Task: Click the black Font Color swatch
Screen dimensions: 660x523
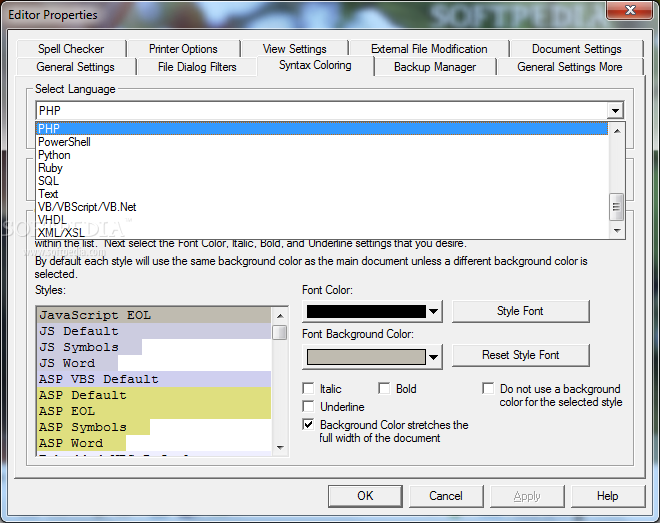Action: [x=366, y=311]
